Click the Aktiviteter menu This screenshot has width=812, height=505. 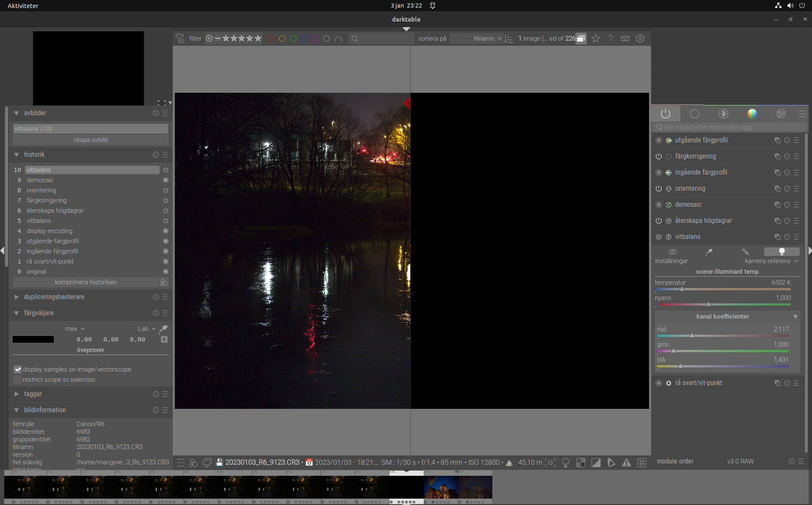22,6
